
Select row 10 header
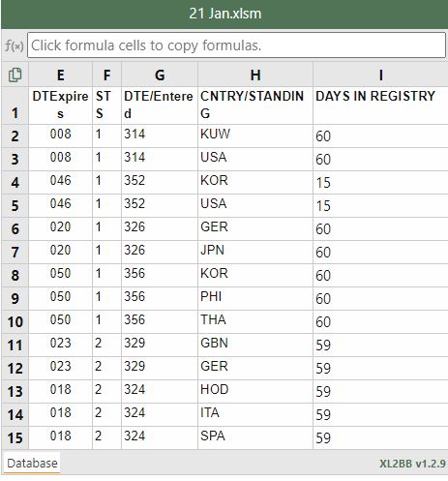click(x=15, y=322)
